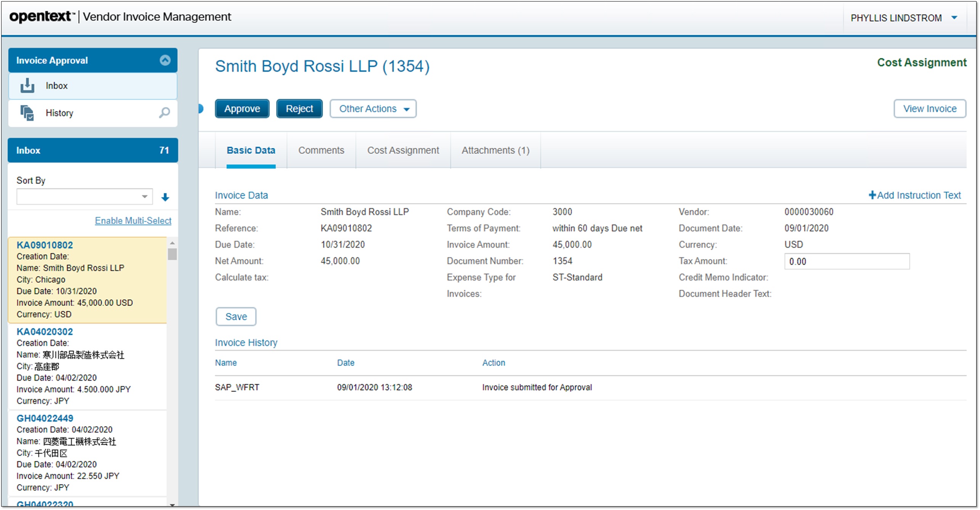Screen dimensions: 980x510
Task: Select inbox item KA09010802
Action: coord(87,280)
